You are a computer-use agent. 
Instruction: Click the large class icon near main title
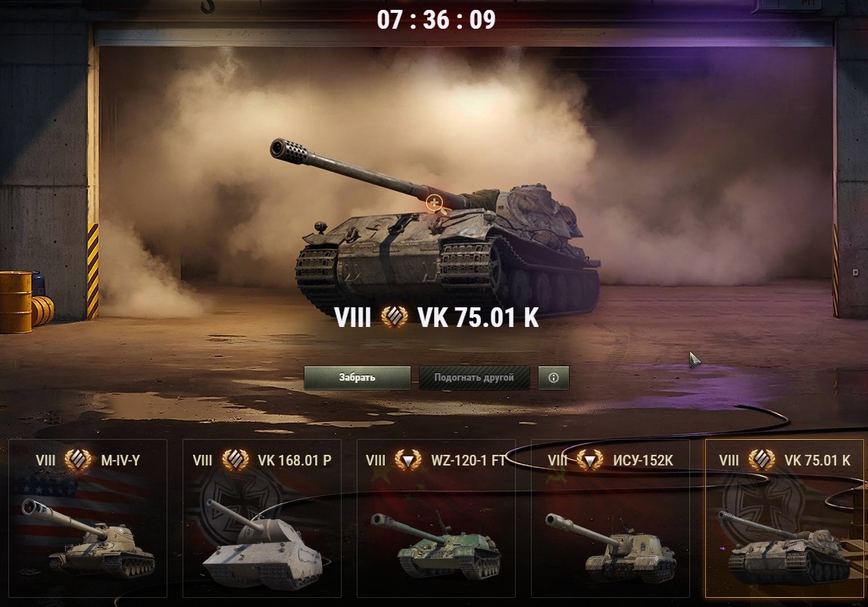point(394,317)
